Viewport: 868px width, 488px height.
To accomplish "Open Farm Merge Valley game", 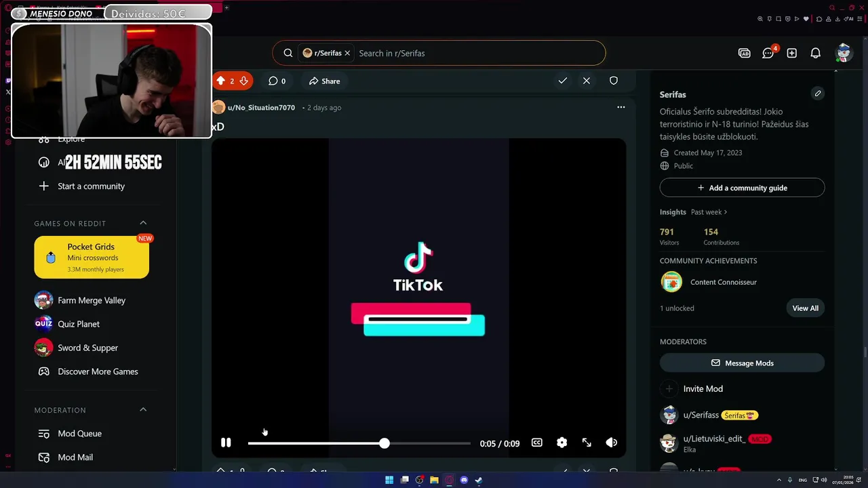I will click(92, 300).
